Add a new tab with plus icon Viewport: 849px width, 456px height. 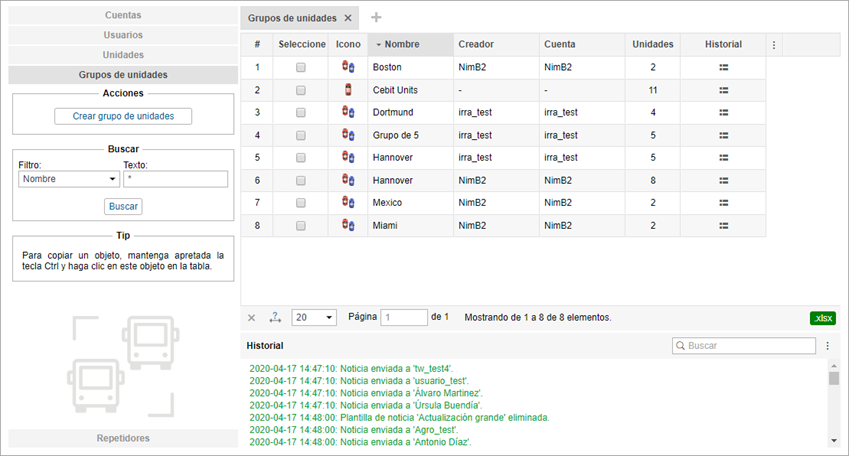[376, 18]
